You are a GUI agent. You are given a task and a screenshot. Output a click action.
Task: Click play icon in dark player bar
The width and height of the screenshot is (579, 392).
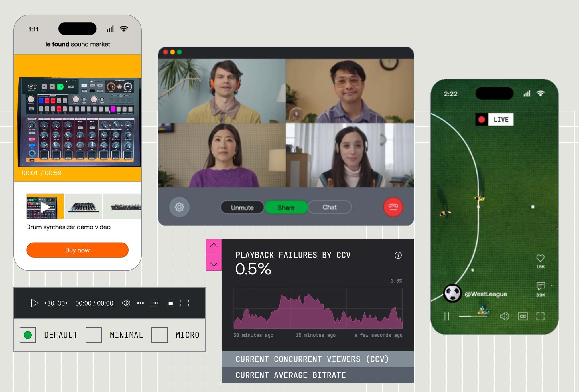[x=35, y=303]
